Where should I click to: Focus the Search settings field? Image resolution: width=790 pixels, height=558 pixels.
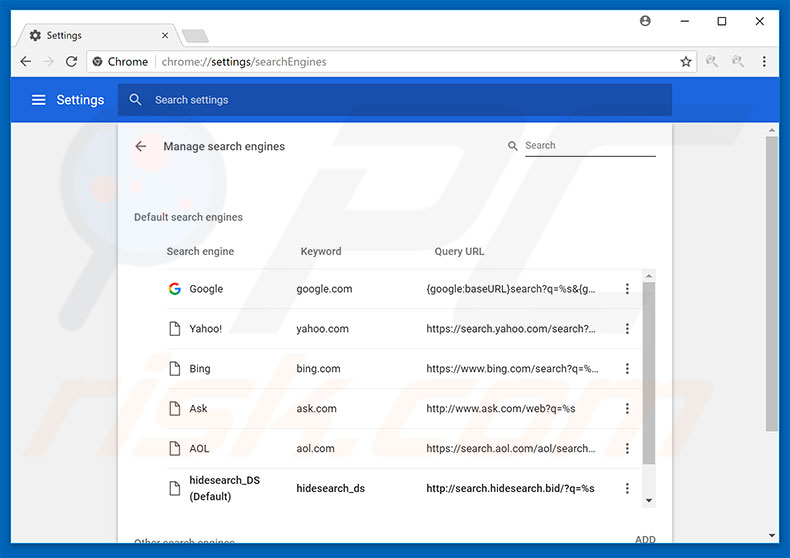394,100
